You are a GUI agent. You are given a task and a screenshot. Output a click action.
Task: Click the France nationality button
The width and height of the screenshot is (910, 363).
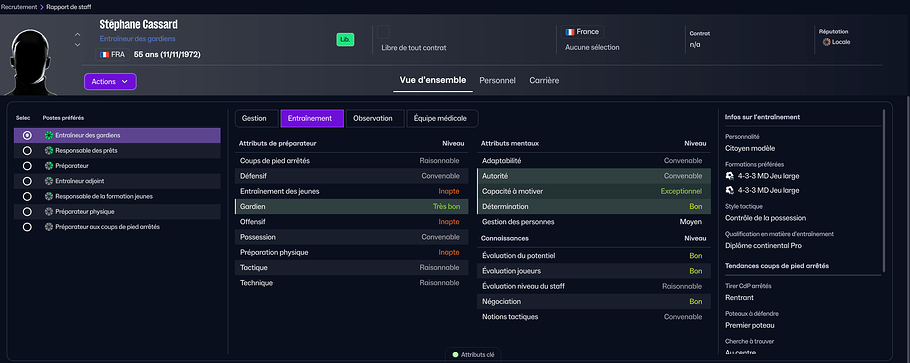(582, 32)
